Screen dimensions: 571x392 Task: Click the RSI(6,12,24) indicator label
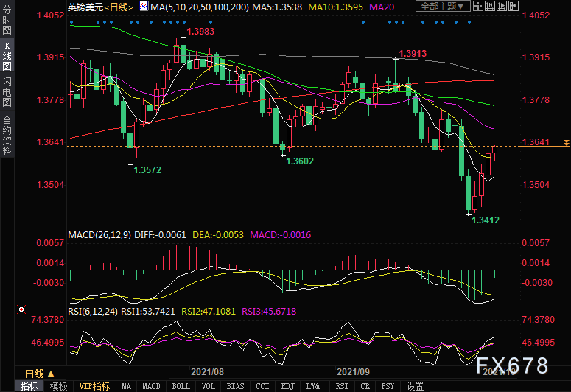tap(93, 312)
